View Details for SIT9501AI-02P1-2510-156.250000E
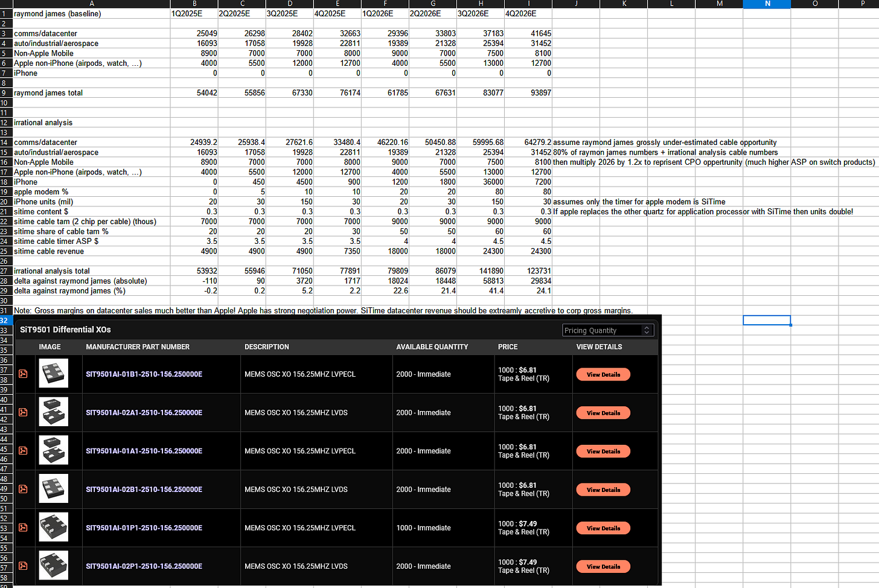Viewport: 879px width, 588px height. click(x=603, y=566)
